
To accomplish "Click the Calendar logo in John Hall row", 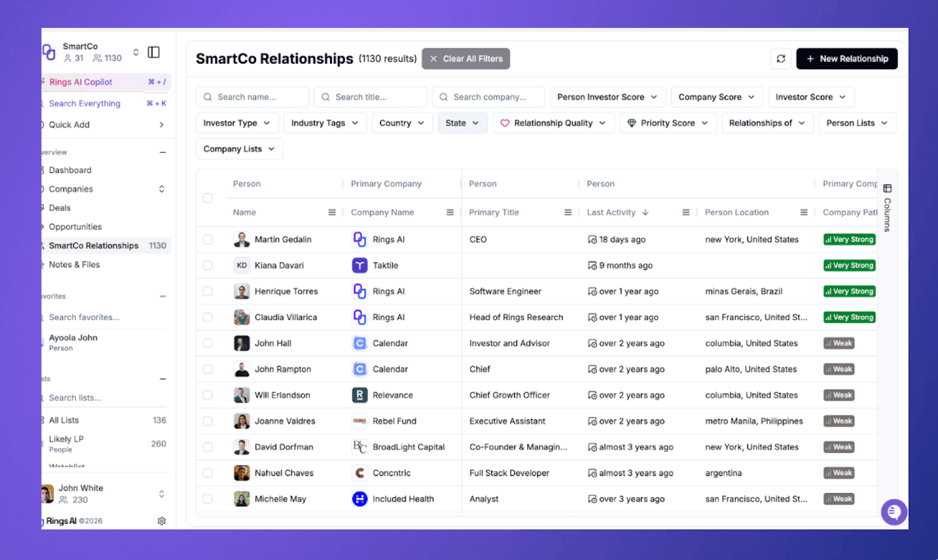I will [x=359, y=343].
